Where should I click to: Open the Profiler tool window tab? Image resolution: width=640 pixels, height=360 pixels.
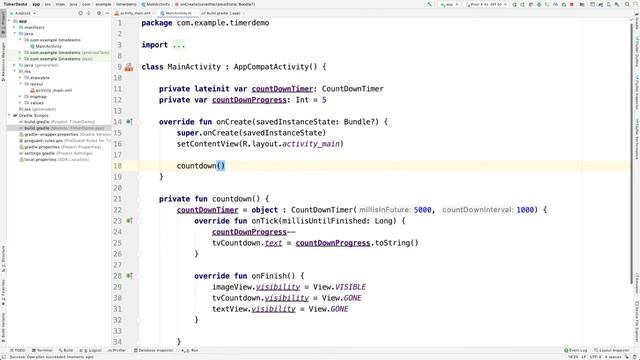[x=117, y=350]
